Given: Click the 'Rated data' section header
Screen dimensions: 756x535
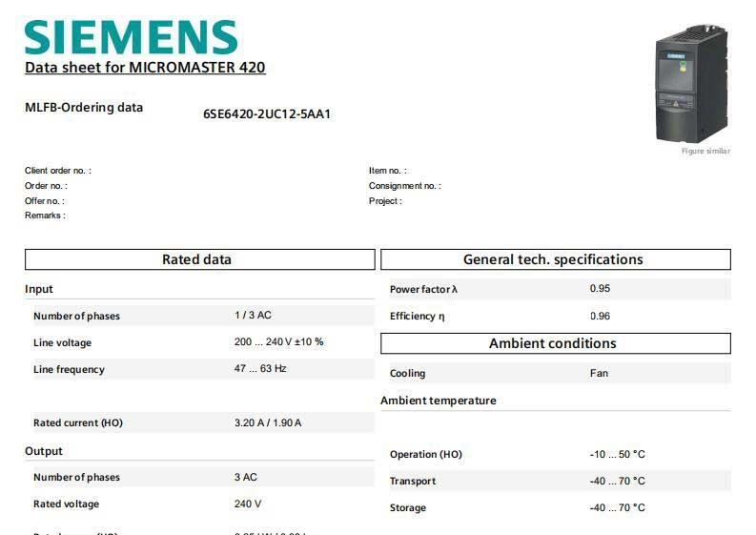Looking at the screenshot, I should (x=199, y=259).
